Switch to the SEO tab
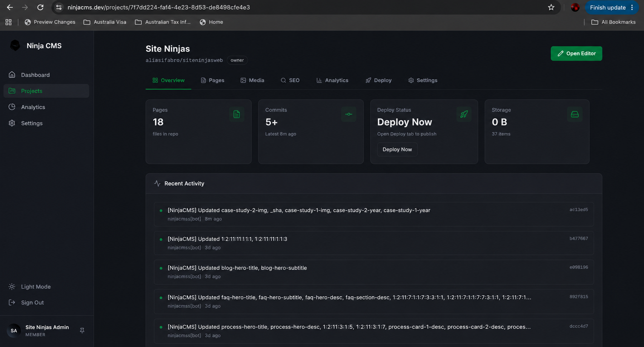Image resolution: width=644 pixels, height=347 pixels. [x=290, y=80]
